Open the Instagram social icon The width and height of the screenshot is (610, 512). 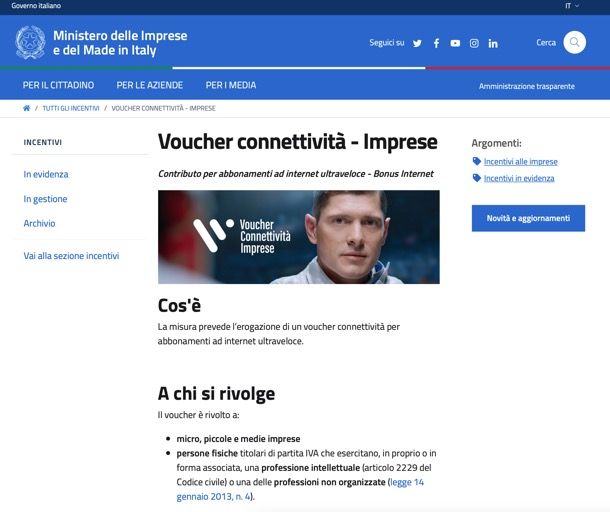pos(474,43)
